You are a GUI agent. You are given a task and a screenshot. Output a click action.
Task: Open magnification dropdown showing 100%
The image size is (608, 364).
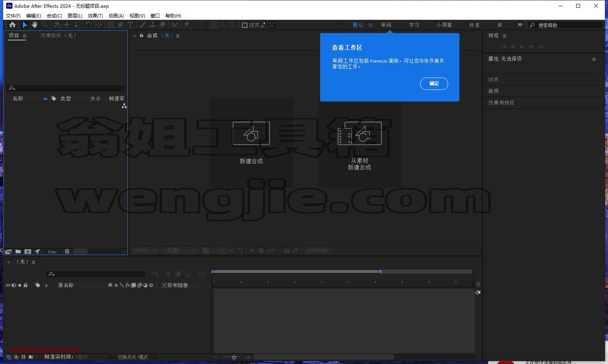click(145, 250)
